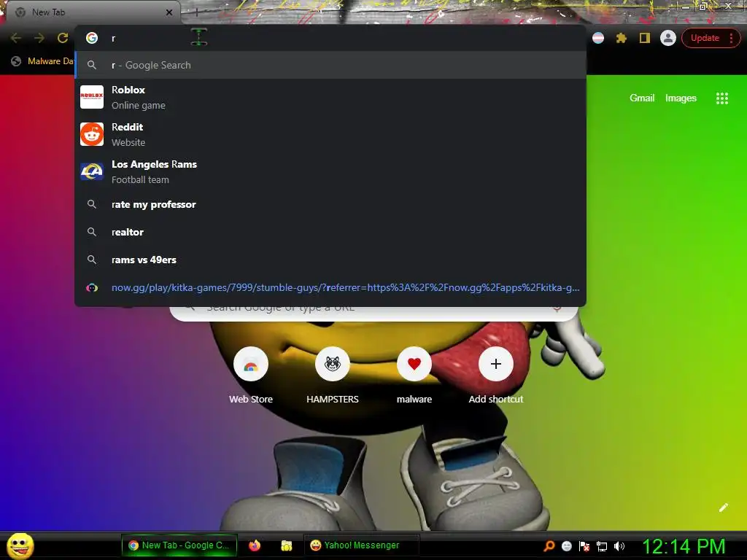Go back using the browser back arrow
This screenshot has width=747, height=560.
16,38
